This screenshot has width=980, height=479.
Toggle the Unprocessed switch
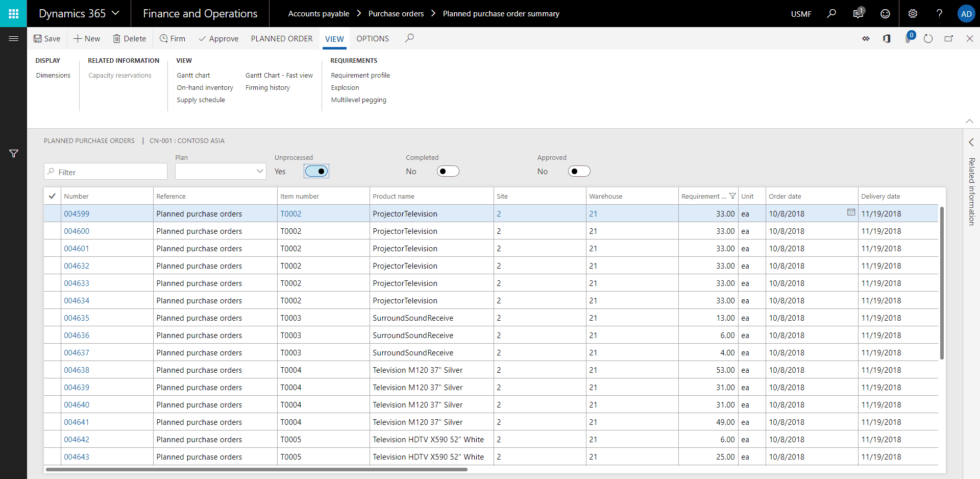(316, 172)
